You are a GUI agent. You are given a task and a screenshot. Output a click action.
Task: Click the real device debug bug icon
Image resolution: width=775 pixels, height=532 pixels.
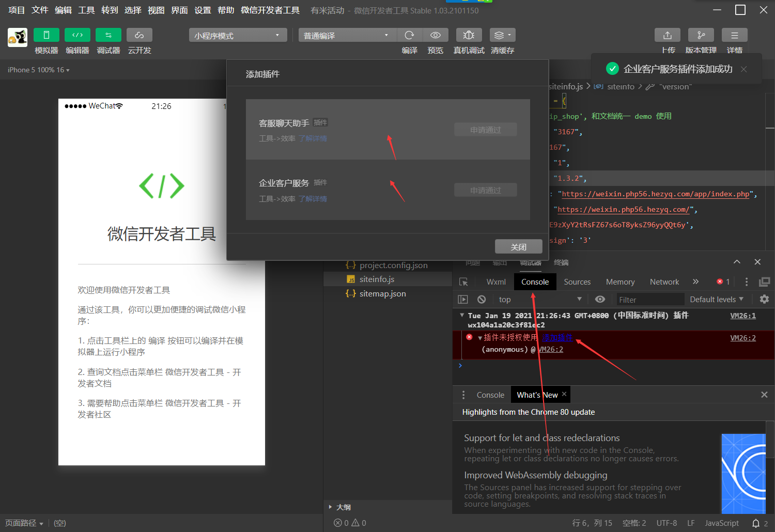click(x=469, y=35)
